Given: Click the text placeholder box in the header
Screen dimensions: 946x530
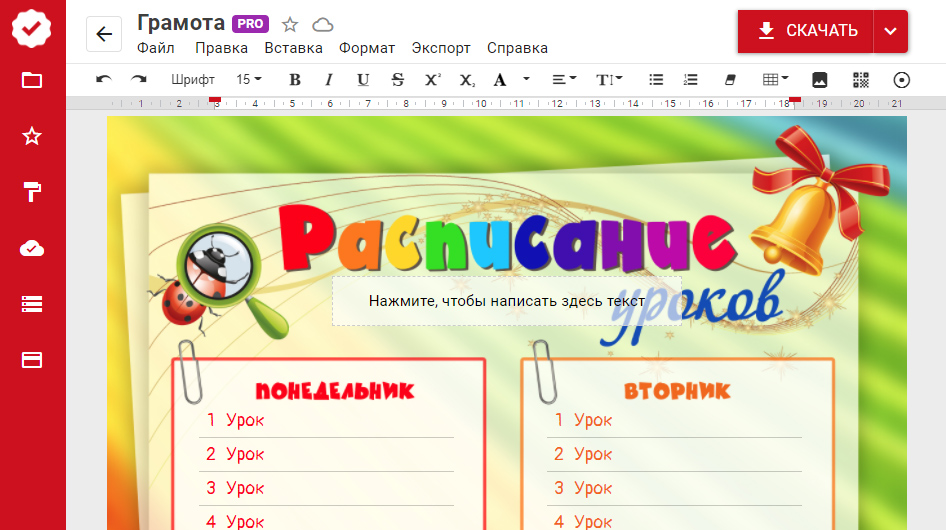Looking at the screenshot, I should 507,301.
